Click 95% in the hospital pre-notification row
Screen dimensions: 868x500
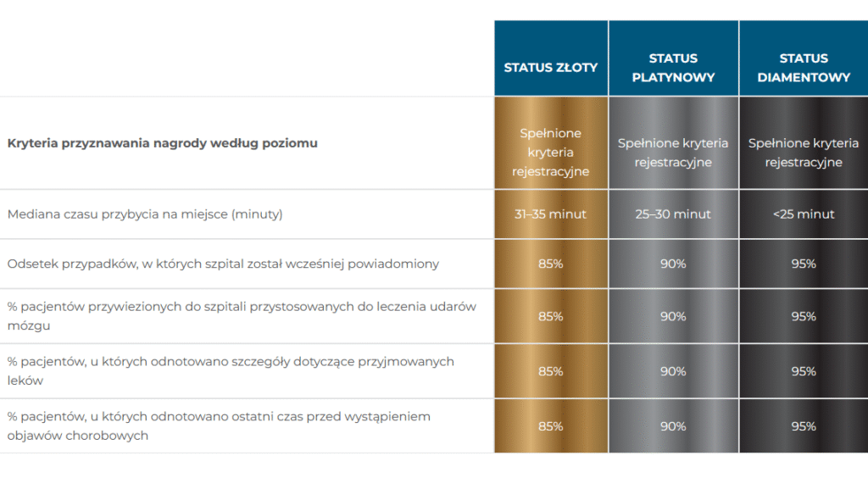point(803,264)
